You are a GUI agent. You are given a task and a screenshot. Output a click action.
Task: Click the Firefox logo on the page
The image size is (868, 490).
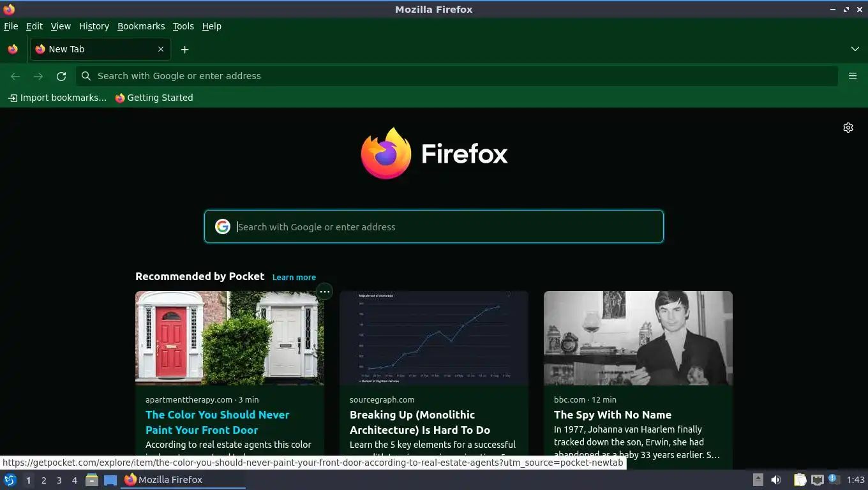coord(434,154)
